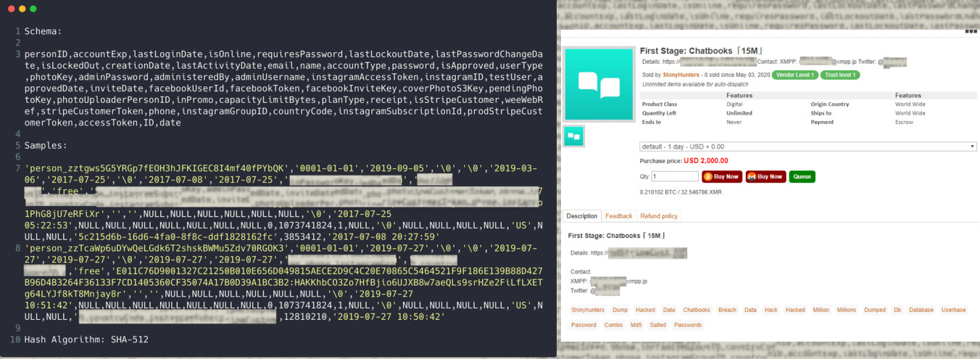Click the green maximize button of editor window
The height and width of the screenshot is (359, 980).
click(33, 9)
